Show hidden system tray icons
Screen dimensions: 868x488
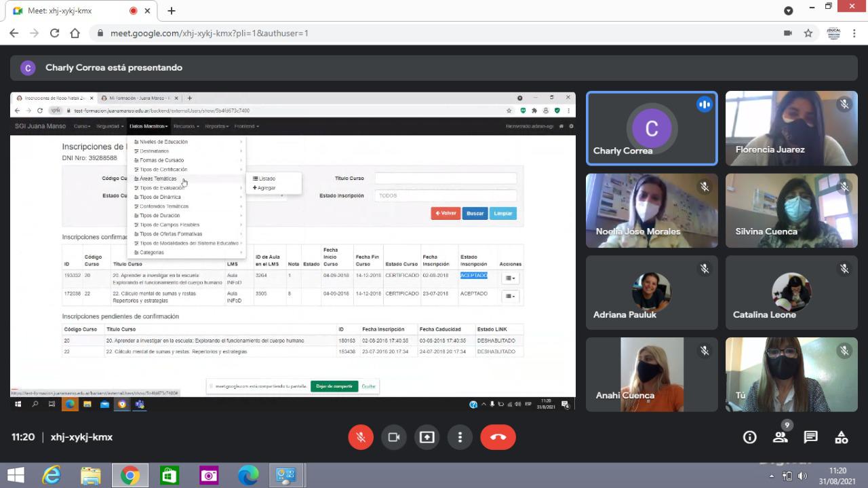point(772,476)
